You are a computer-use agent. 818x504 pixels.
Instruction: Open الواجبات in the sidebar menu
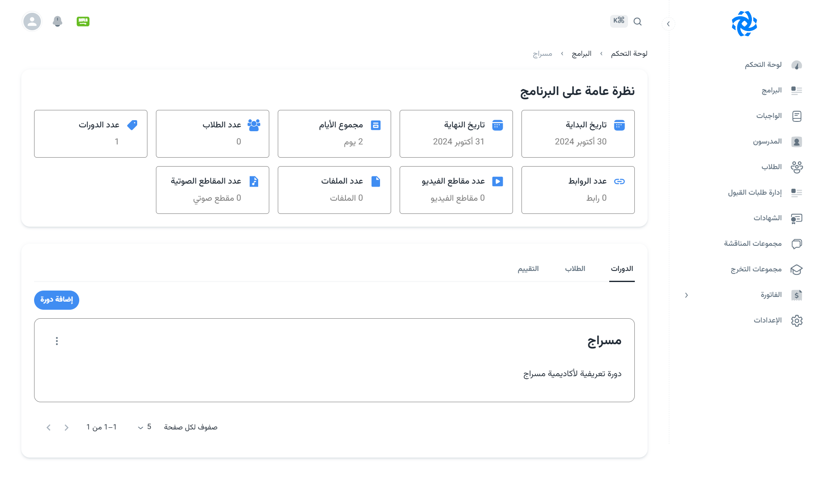point(769,116)
